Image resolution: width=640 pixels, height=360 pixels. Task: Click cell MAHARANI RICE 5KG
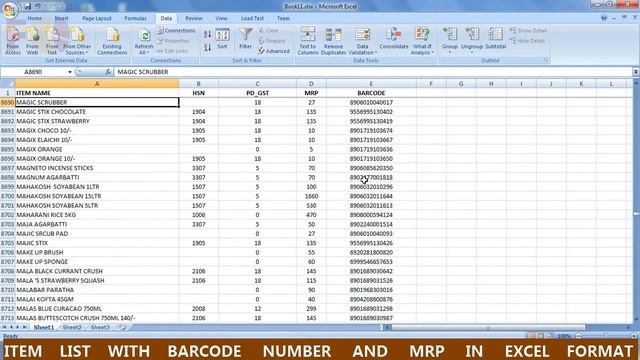[x=97, y=215]
